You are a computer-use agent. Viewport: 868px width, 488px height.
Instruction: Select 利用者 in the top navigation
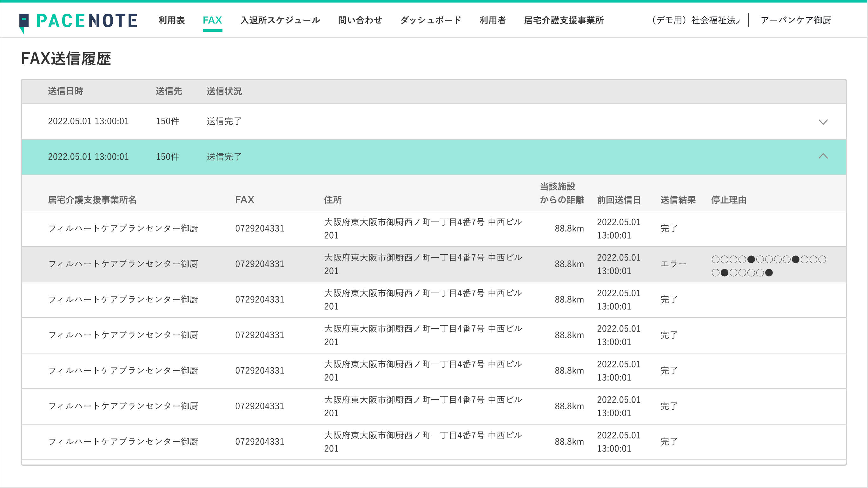coord(493,20)
